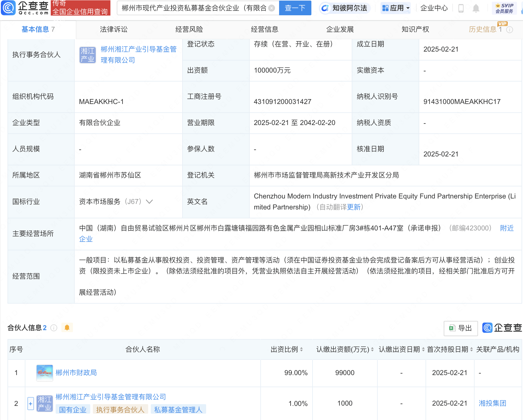Click the 登记机关 value text
The image size is (523, 420).
(326, 175)
